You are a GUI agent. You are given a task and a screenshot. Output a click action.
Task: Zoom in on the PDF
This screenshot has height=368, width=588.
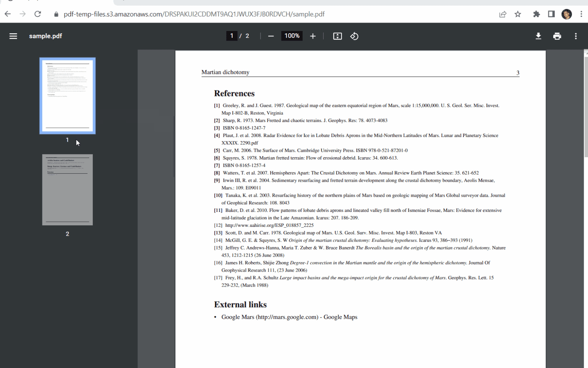[x=313, y=36]
